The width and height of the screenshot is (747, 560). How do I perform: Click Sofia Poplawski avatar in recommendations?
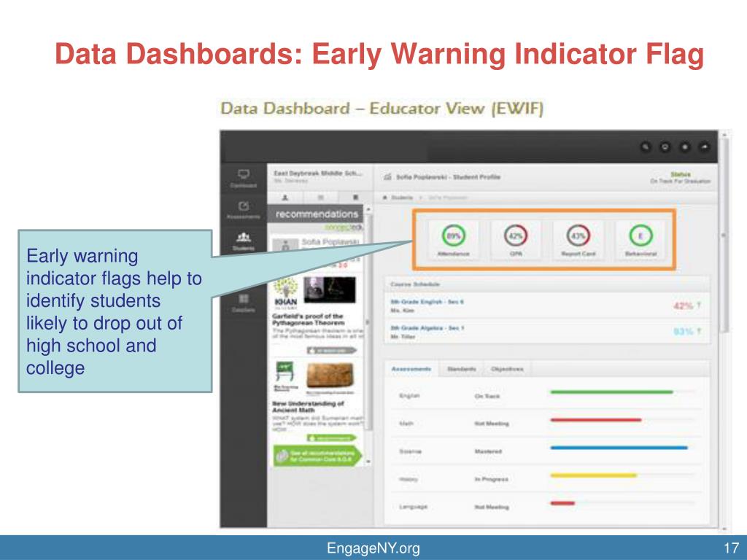pos(285,246)
